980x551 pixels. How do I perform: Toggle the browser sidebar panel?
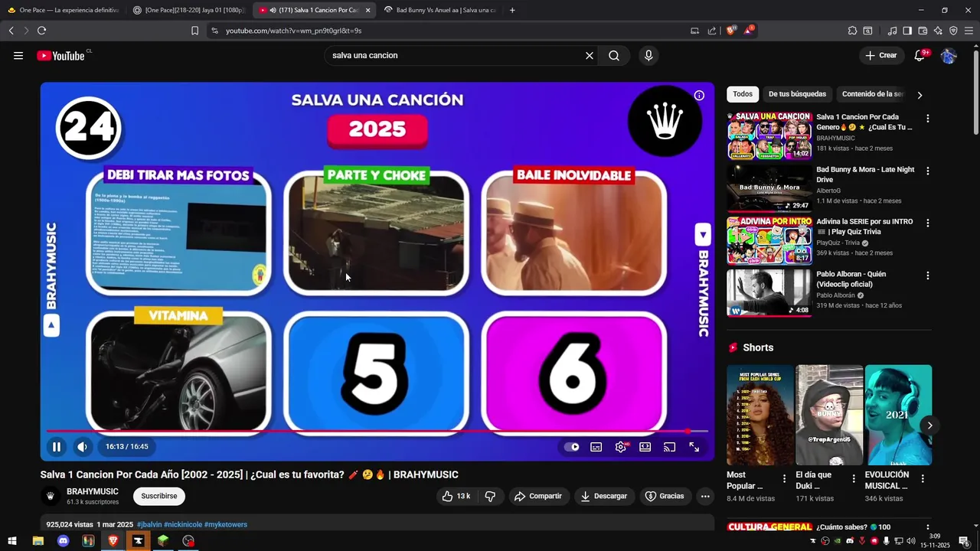[907, 31]
